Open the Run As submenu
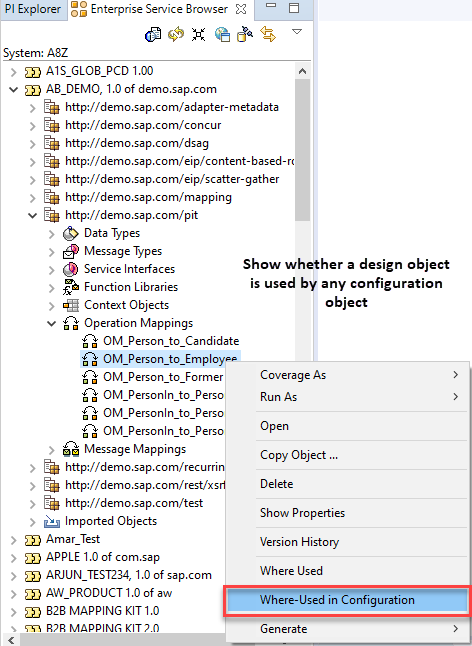The image size is (472, 646). (x=348, y=397)
